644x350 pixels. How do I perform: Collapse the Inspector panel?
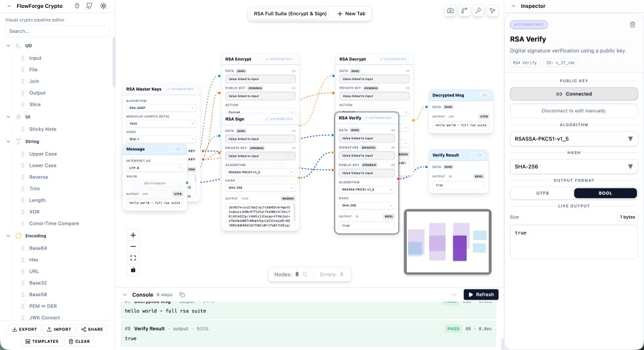tap(513, 6)
